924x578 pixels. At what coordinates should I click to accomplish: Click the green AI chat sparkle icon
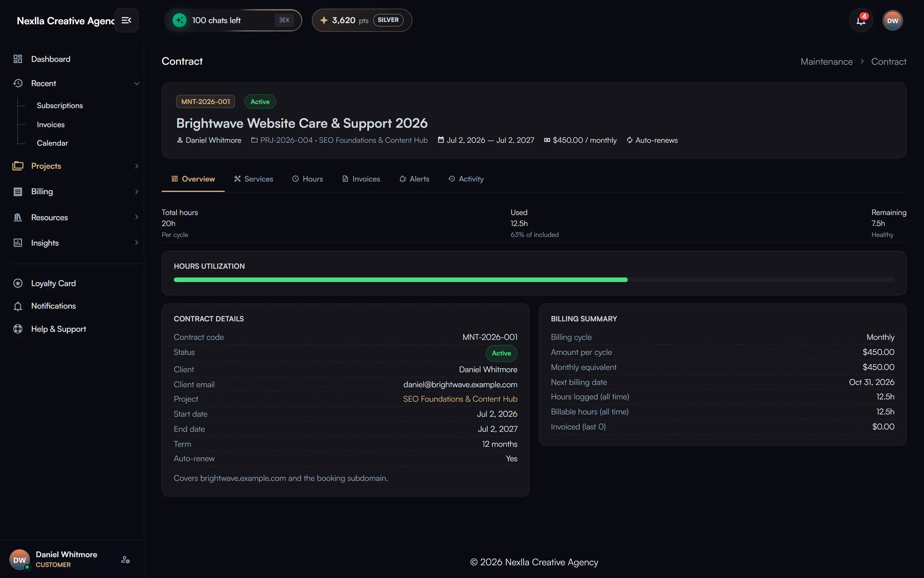pyautogui.click(x=179, y=20)
